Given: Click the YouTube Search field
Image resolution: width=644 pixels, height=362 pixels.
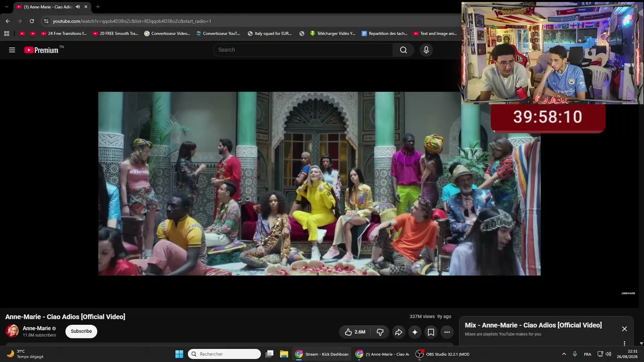Looking at the screenshot, I should point(303,50).
